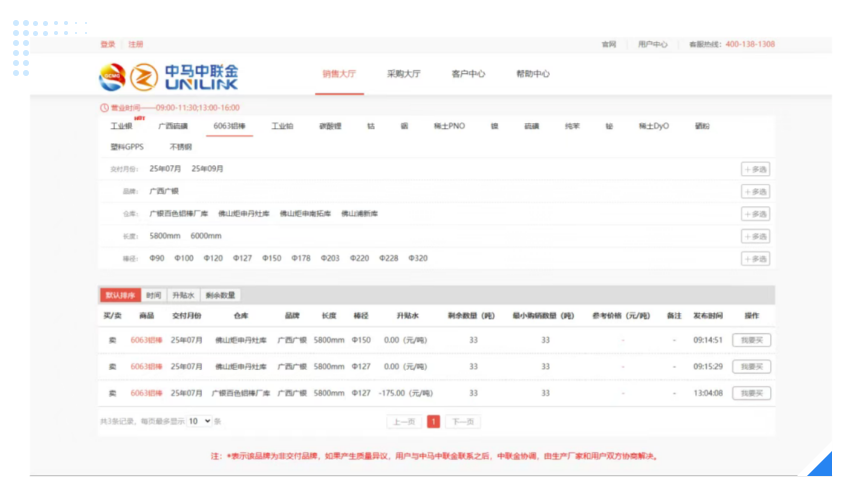
Task: Click the clock icon beside 营业时间
Action: tap(104, 107)
